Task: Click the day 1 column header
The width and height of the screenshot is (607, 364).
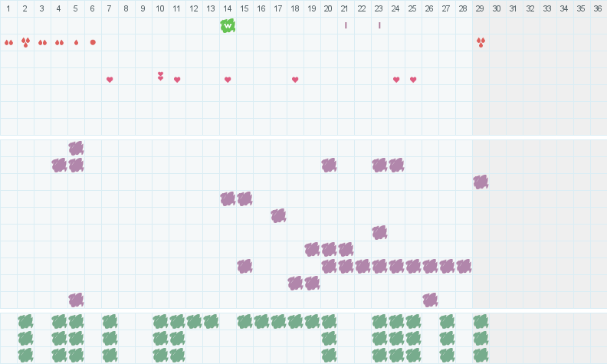Action: (x=8, y=8)
